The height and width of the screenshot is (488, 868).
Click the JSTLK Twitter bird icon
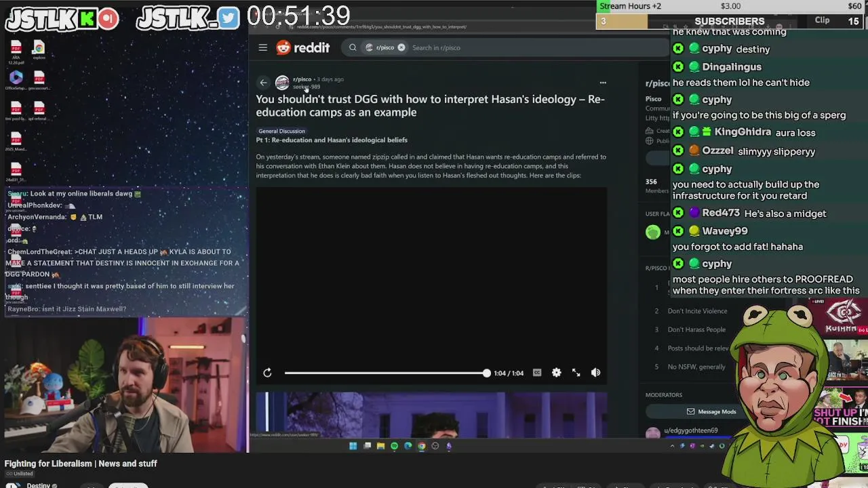pos(229,18)
